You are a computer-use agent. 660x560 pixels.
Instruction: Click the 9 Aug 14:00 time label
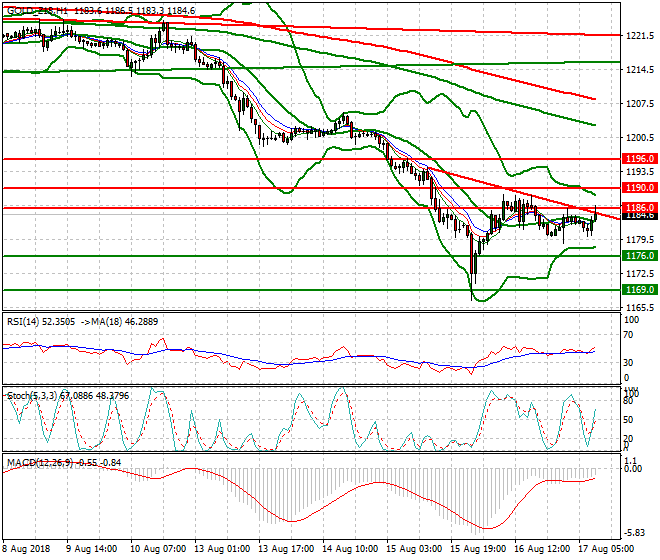pyautogui.click(x=92, y=549)
